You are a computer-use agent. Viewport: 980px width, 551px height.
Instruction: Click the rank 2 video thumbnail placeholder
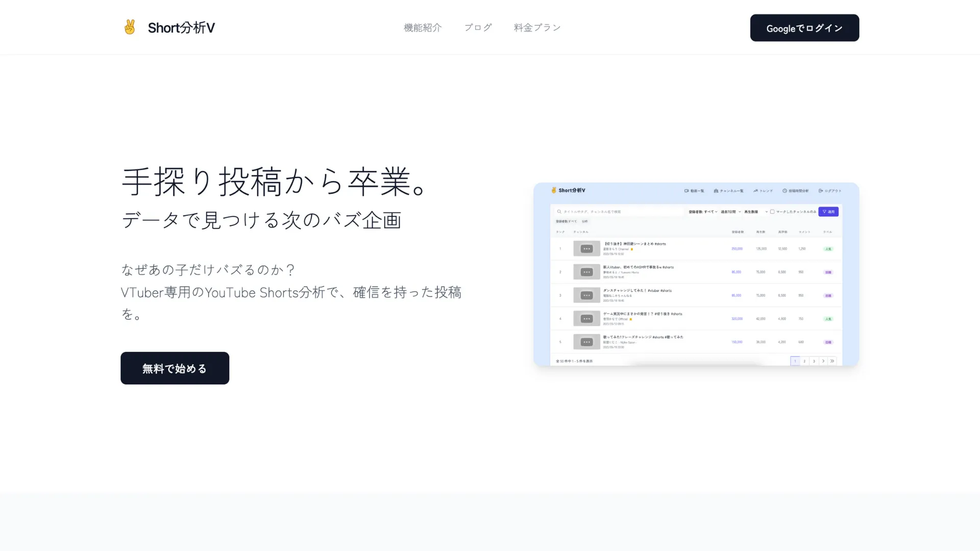coord(586,272)
